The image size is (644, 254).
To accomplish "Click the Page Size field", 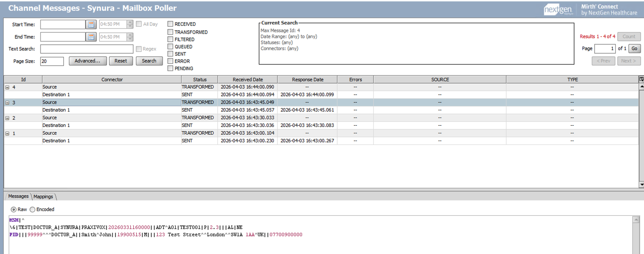I will pyautogui.click(x=52, y=61).
